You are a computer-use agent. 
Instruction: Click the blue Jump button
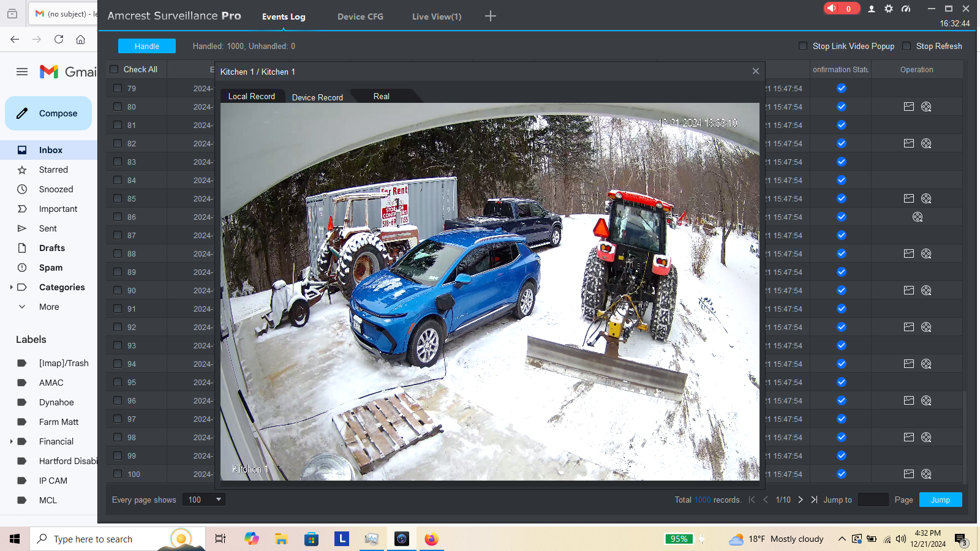click(x=940, y=500)
